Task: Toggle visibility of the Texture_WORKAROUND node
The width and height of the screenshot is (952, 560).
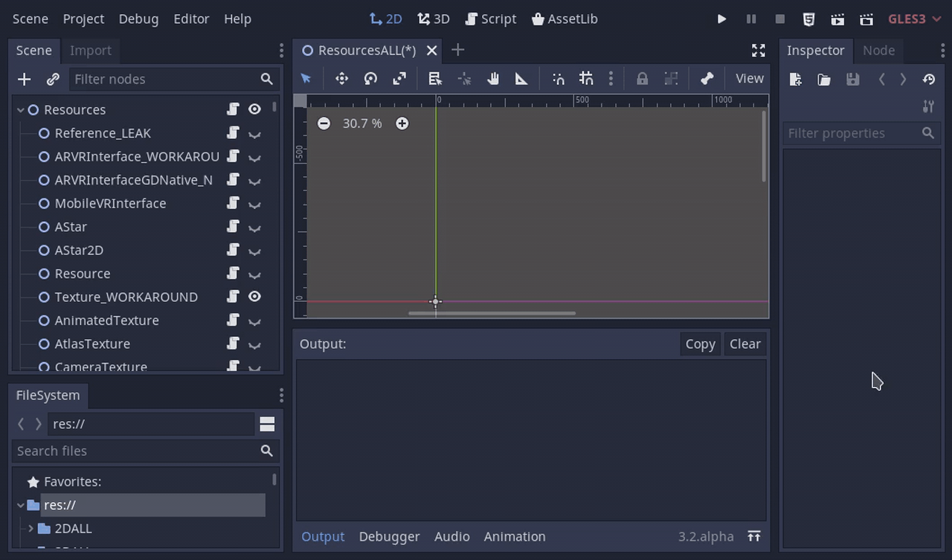Action: click(x=254, y=296)
